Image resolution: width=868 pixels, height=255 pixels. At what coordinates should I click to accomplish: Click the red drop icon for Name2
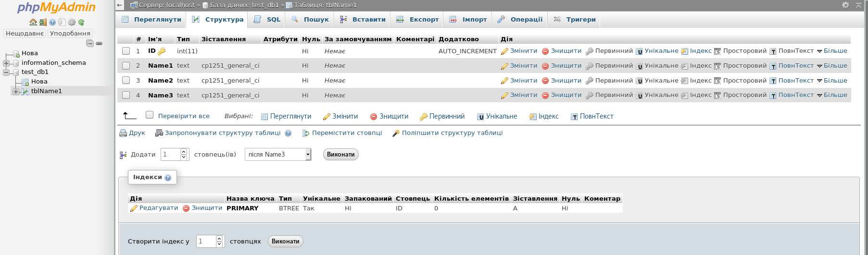point(545,81)
